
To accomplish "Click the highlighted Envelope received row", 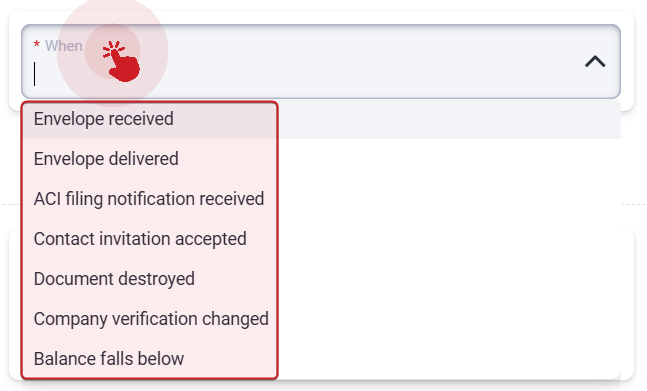I will 150,119.
